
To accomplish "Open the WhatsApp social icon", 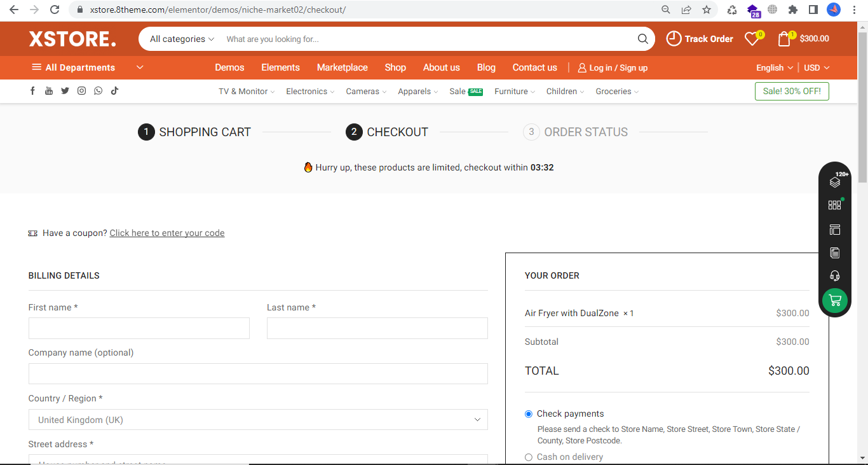I will 98,91.
